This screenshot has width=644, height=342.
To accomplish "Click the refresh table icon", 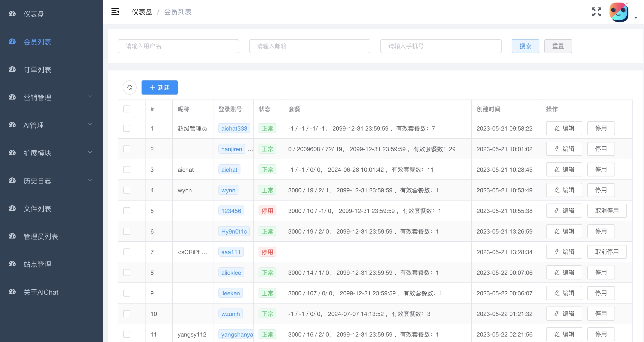I will [x=129, y=87].
